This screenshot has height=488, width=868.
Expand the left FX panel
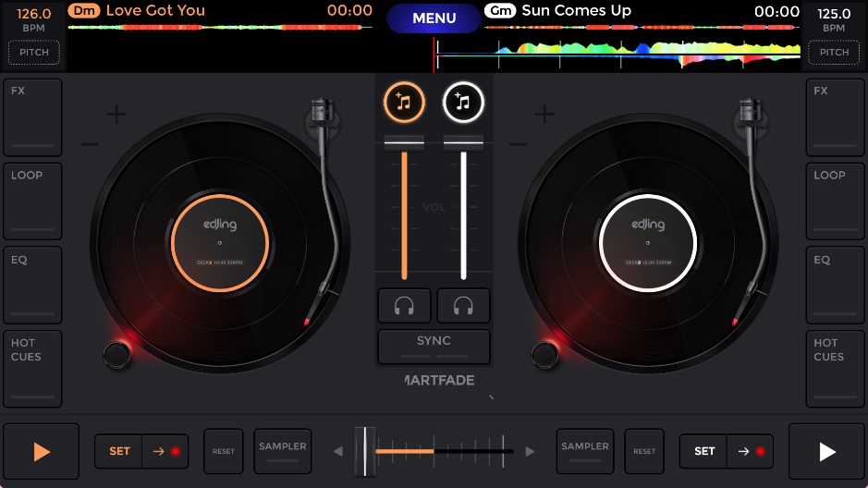(x=32, y=117)
